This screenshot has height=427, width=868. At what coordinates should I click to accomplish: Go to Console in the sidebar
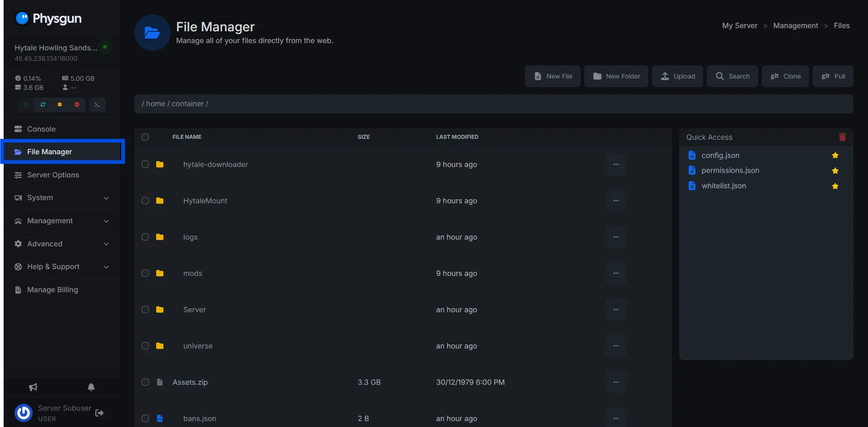41,129
